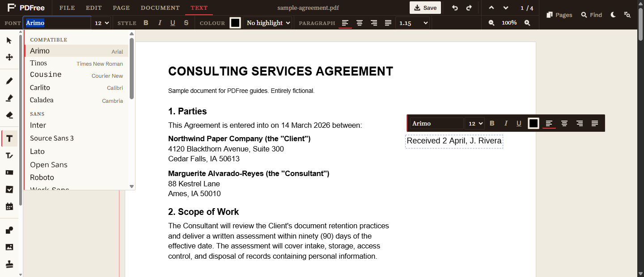Open the DOCUMENT menu
The width and height of the screenshot is (644, 277).
(x=160, y=8)
